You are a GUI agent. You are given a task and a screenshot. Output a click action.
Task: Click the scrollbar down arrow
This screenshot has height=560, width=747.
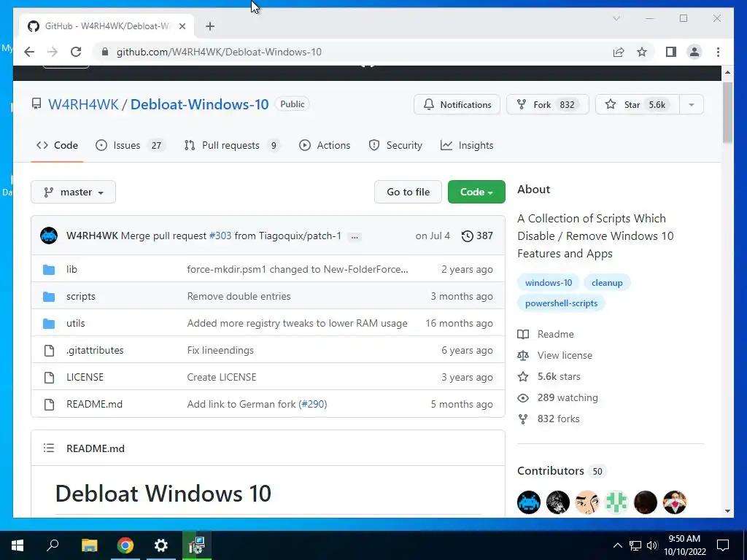(727, 511)
